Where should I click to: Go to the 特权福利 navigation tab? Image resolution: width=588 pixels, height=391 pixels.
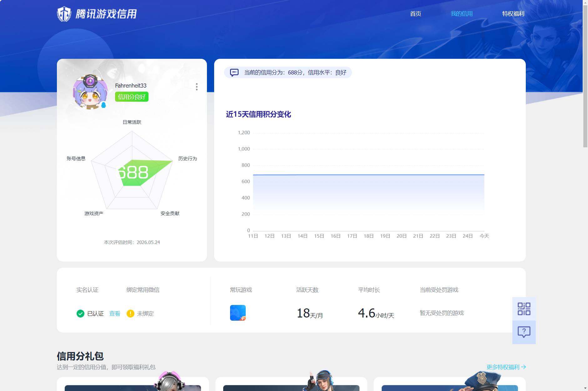tap(513, 14)
